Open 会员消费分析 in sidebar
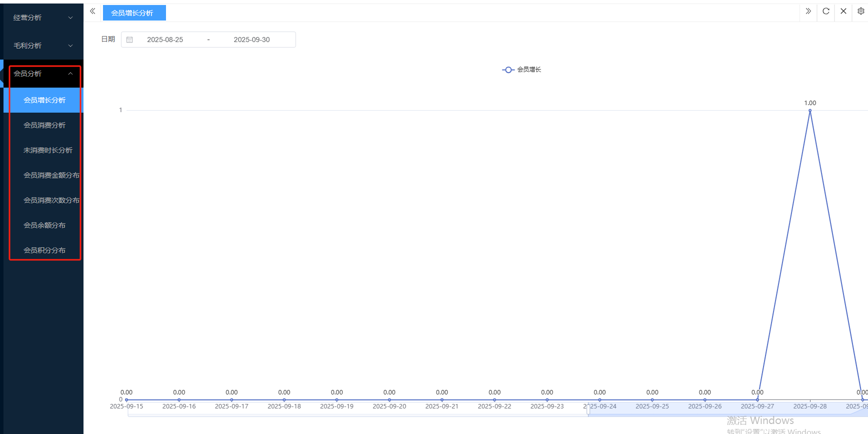Viewport: 868px width, 434px height. [x=44, y=125]
